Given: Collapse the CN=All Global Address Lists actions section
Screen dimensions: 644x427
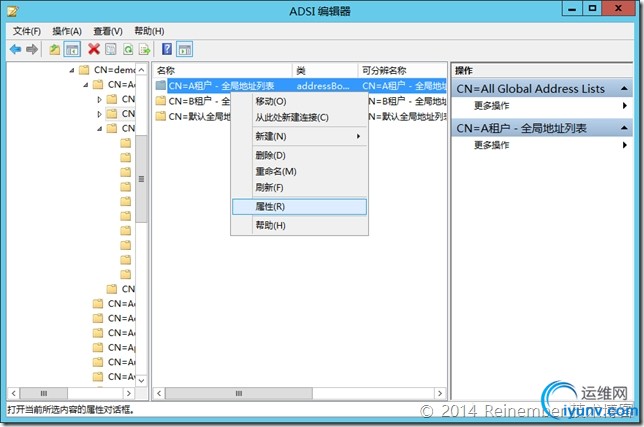Looking at the screenshot, I should [x=624, y=89].
